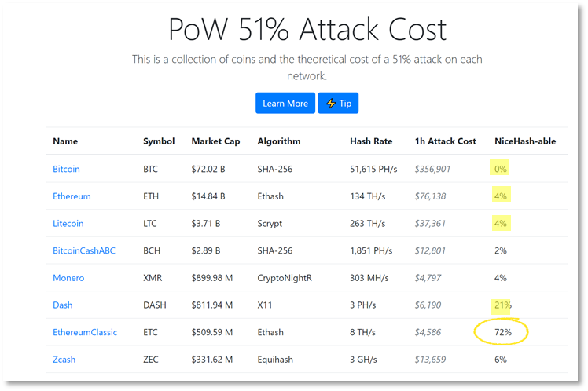Click the Algorithm column header
588x391 pixels.
pos(279,141)
